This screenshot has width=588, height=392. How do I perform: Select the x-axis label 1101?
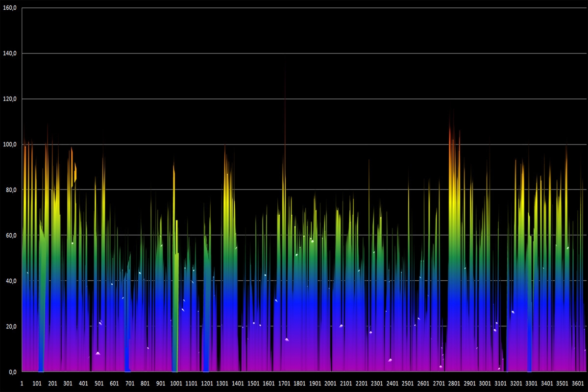pyautogui.click(x=192, y=384)
